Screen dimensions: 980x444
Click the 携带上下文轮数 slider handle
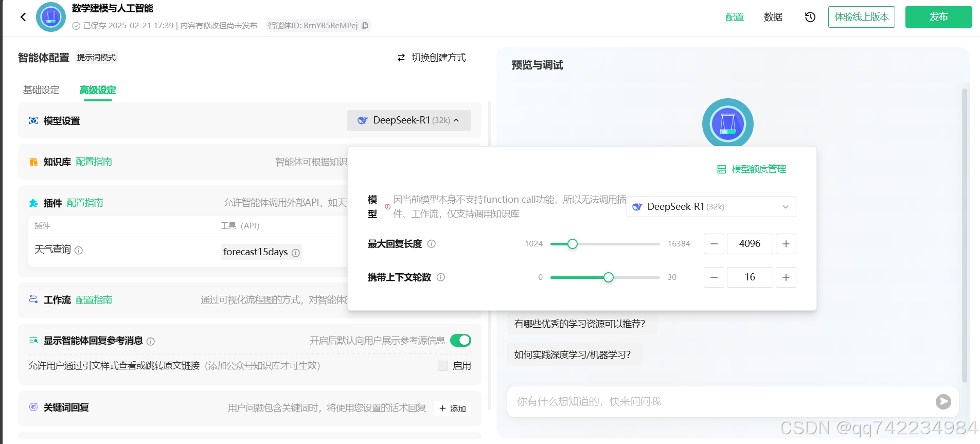tap(609, 277)
